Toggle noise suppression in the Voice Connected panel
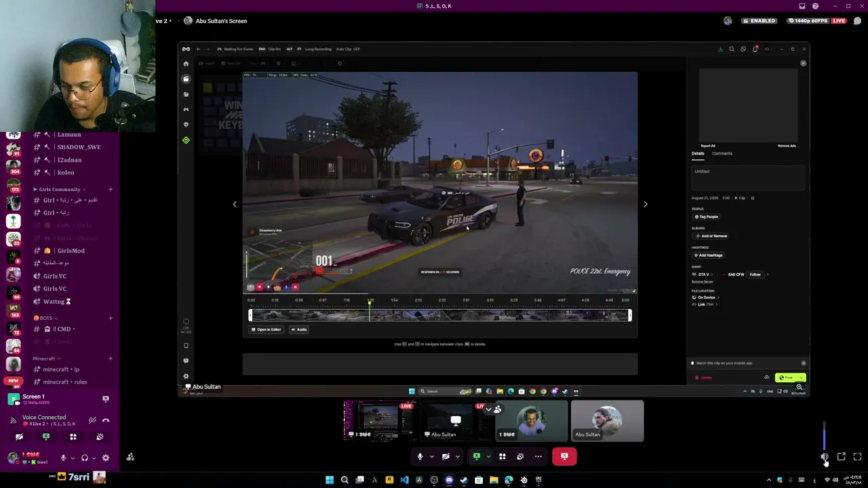Screen dimensions: 868x488 click(92, 420)
